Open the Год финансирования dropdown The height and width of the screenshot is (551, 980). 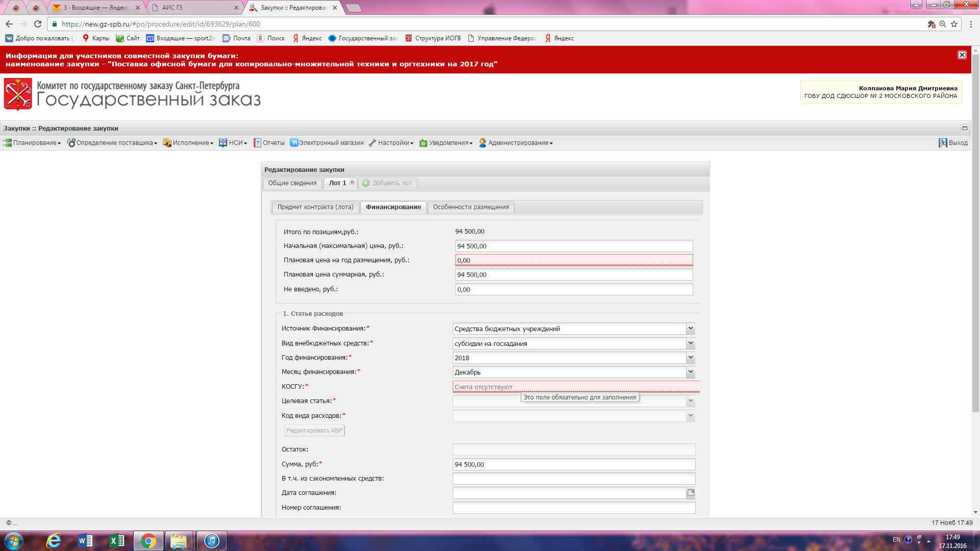click(x=691, y=358)
